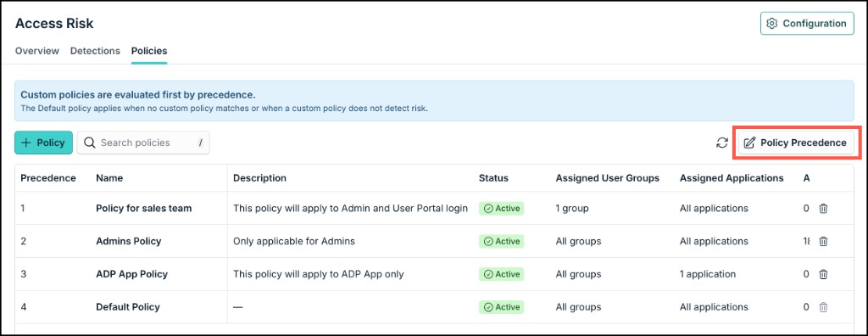This screenshot has width=868, height=336.
Task: Click the Status column header
Action: (493, 178)
